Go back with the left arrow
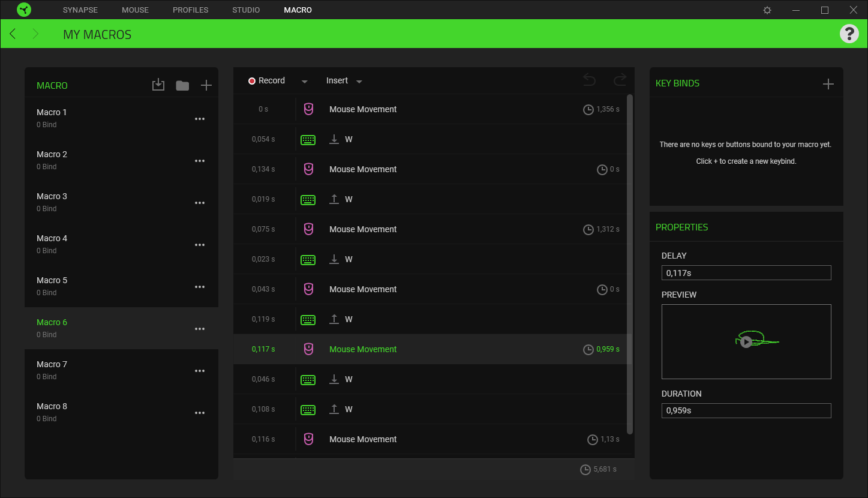Viewport: 868px width, 498px height. click(13, 34)
